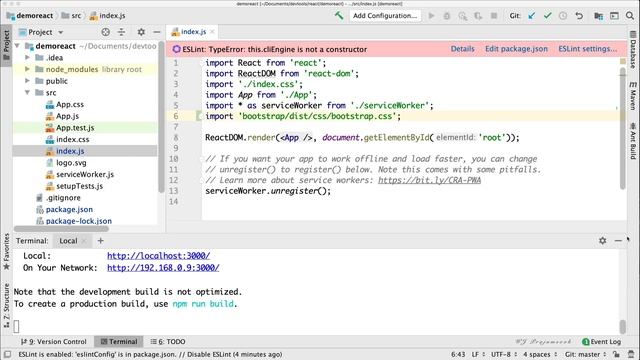Open the http://localhost:3000/ link in the terminal
Image resolution: width=640 pixels, height=360 pixels.
(x=158, y=256)
